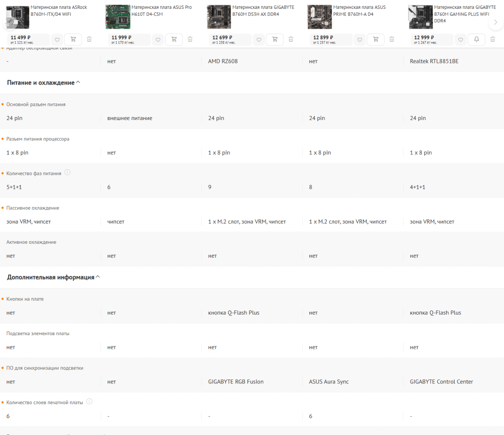Open the ASUS PRIME B760M-A D4 title link
This screenshot has width=504, height=435.
coord(359,10)
